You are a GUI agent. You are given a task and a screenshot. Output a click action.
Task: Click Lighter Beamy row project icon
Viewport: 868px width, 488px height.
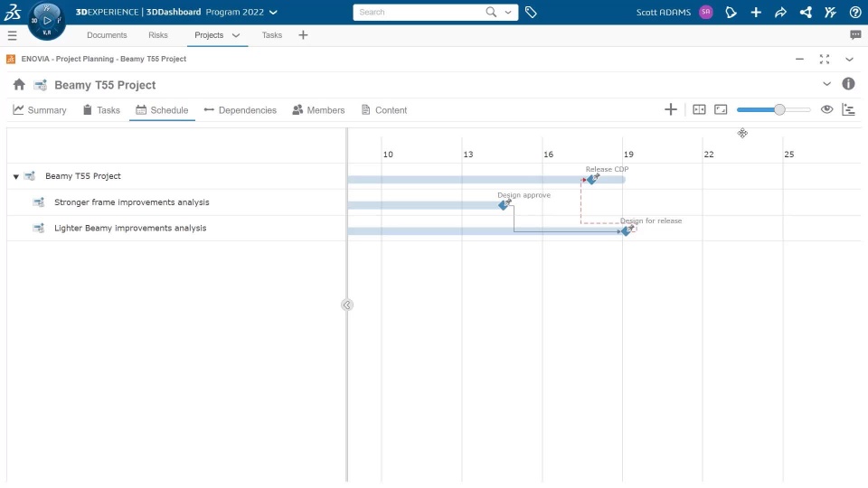point(38,228)
